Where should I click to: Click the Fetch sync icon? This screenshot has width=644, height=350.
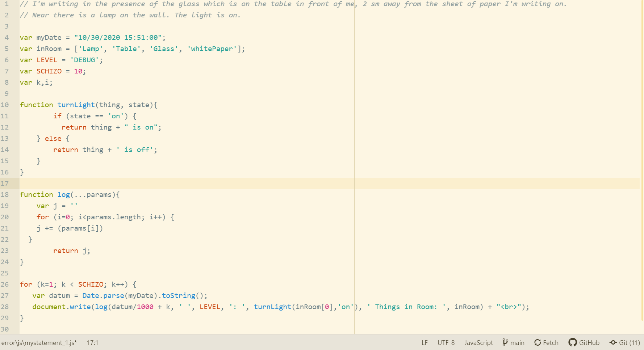point(538,342)
